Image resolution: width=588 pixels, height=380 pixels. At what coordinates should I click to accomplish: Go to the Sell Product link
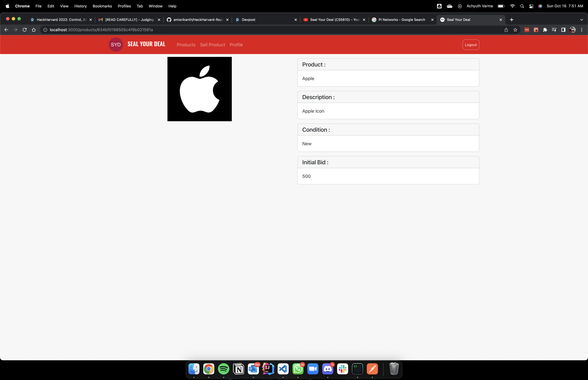coord(212,45)
